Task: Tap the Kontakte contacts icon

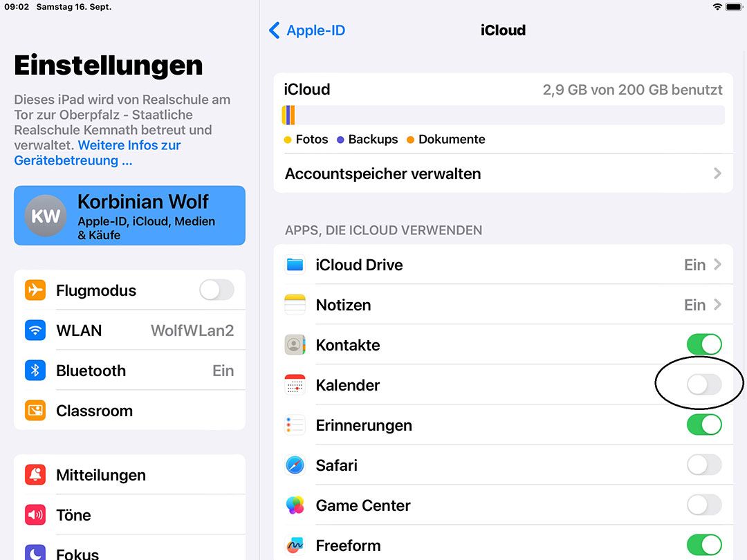Action: point(295,344)
